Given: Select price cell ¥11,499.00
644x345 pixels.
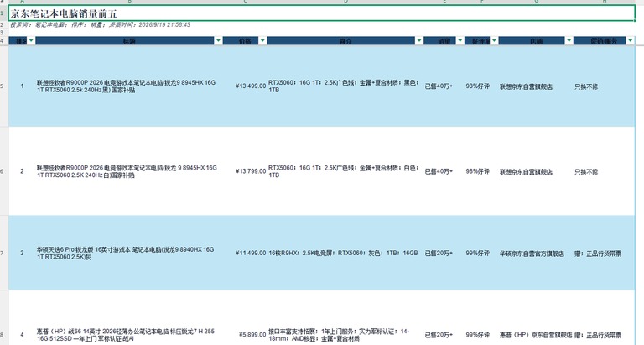Looking at the screenshot, I should 245,253.
